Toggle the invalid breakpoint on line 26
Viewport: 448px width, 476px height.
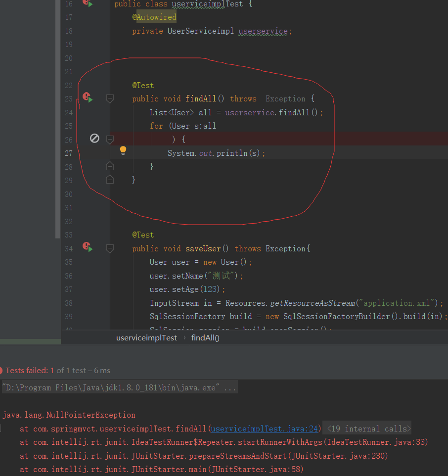point(94,139)
